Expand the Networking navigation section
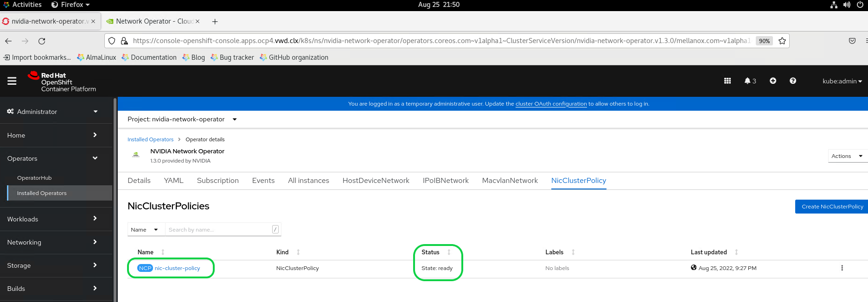 pos(56,242)
